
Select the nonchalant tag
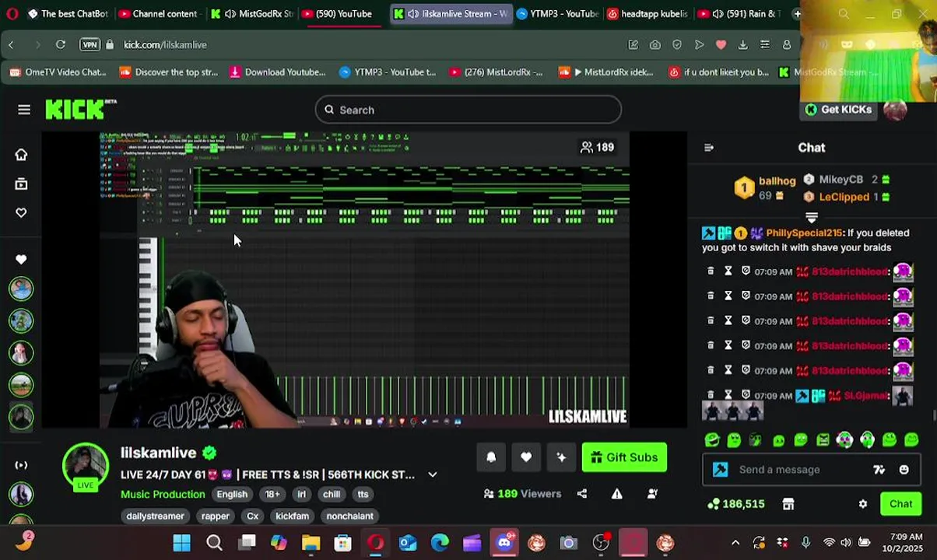(x=350, y=516)
